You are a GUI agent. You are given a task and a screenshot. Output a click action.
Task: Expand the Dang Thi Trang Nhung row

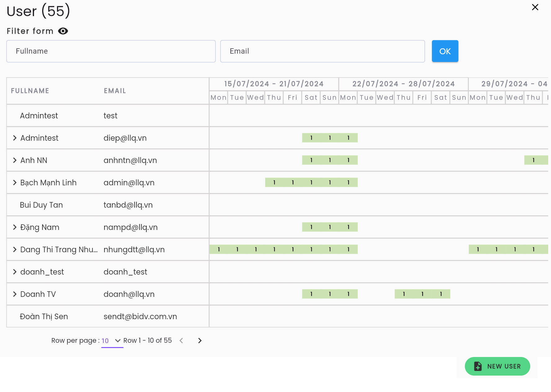[15, 249]
